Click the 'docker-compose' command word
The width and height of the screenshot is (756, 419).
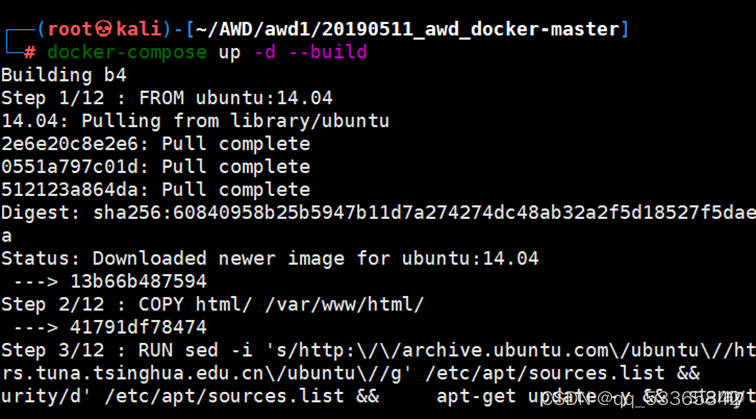point(127,52)
